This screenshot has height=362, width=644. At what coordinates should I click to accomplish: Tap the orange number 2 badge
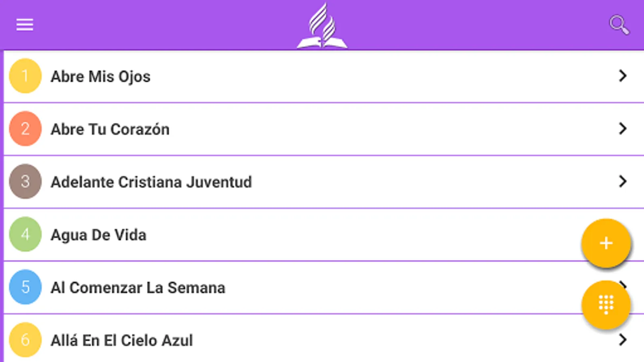25,129
